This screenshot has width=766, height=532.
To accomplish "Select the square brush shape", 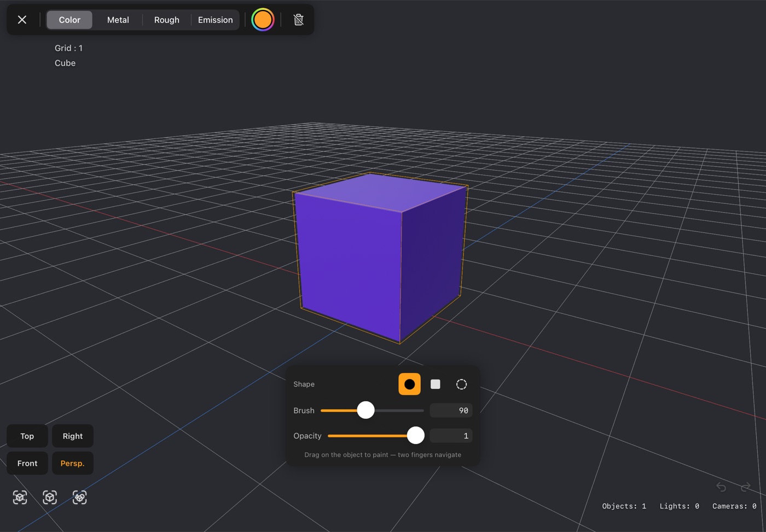I will point(436,384).
